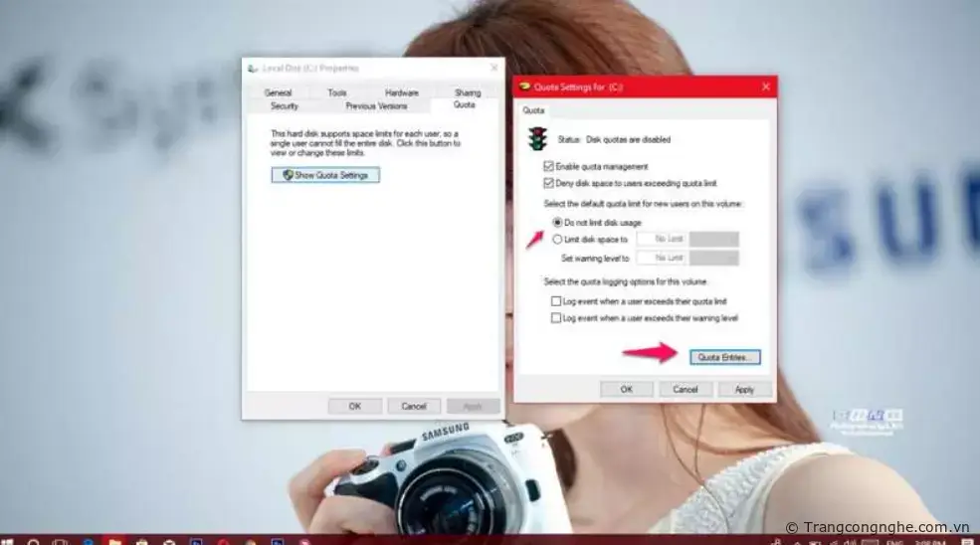Select the Do not limit disk usage option
Screen dimensions: 980x545
557,222
